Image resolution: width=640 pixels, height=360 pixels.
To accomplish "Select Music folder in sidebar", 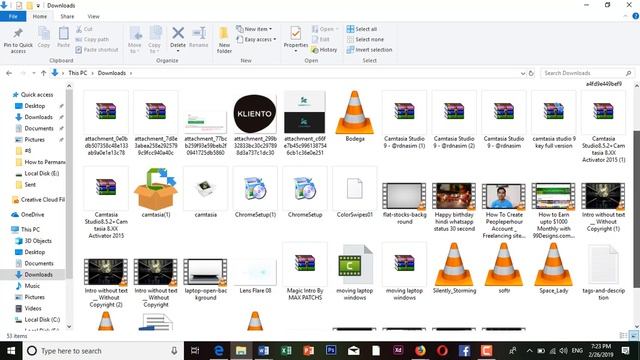I will [32, 286].
